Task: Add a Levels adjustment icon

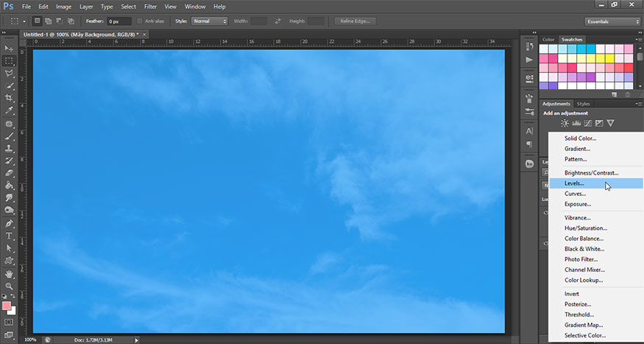Action: (x=576, y=123)
